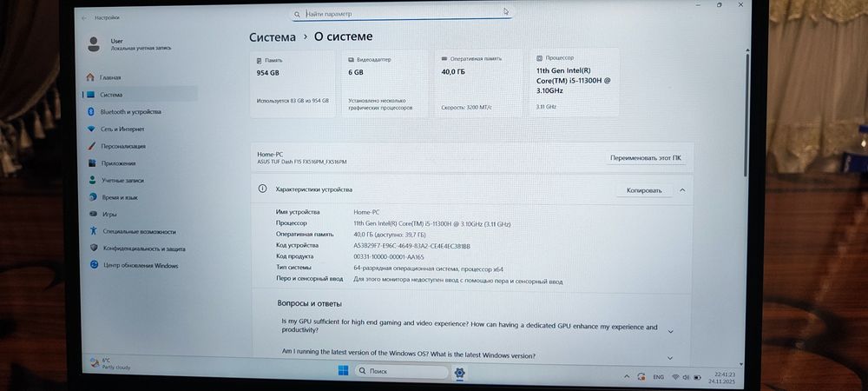Image resolution: width=868 pixels, height=391 pixels.
Task: Select the Home-PC value in Имя устройства row
Action: point(366,212)
